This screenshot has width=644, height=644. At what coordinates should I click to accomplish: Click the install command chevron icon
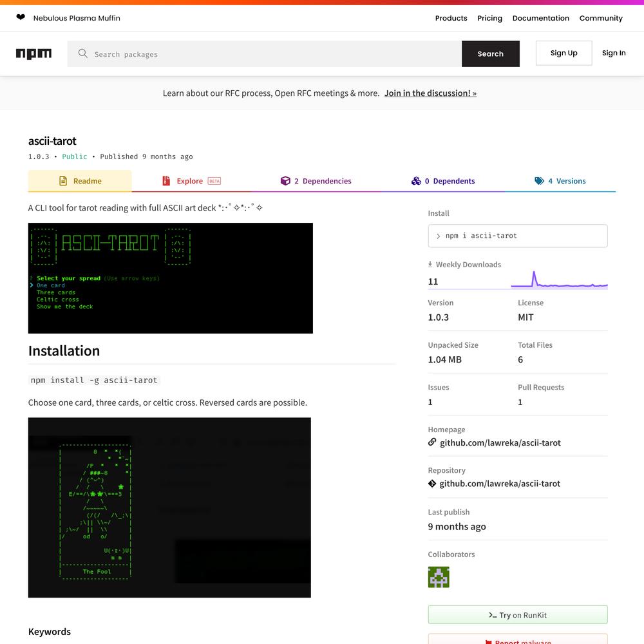pos(438,236)
